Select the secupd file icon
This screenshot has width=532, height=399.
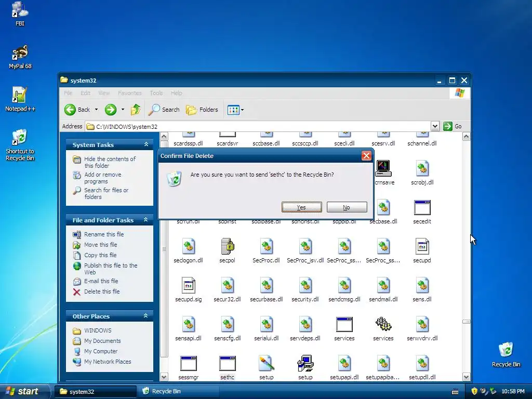(422, 247)
